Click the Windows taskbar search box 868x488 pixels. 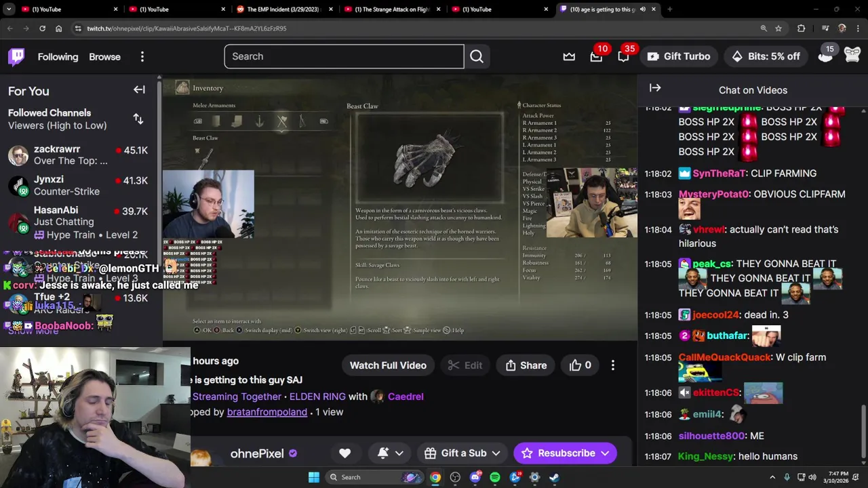pos(374,477)
